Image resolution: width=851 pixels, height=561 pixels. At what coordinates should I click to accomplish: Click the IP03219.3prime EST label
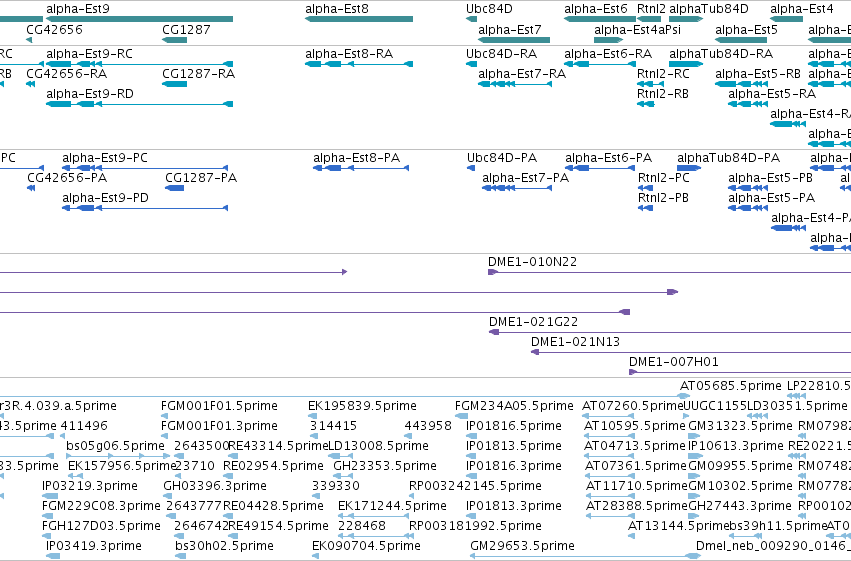click(90, 486)
